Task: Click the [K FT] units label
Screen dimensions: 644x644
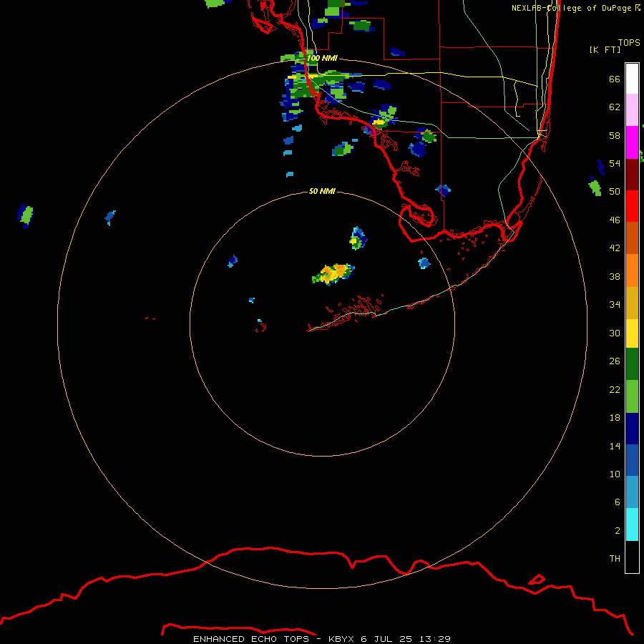Action: 605,49
